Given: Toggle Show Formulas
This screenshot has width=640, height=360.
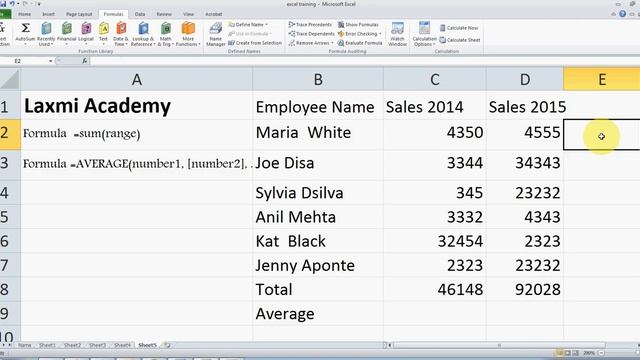Looking at the screenshot, I should pyautogui.click(x=358, y=24).
